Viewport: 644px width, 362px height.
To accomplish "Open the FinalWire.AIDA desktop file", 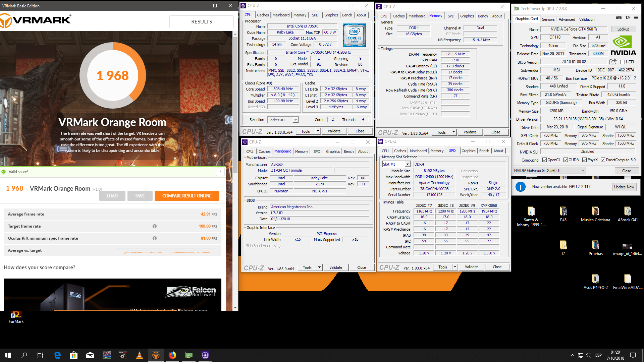I will coord(628,282).
